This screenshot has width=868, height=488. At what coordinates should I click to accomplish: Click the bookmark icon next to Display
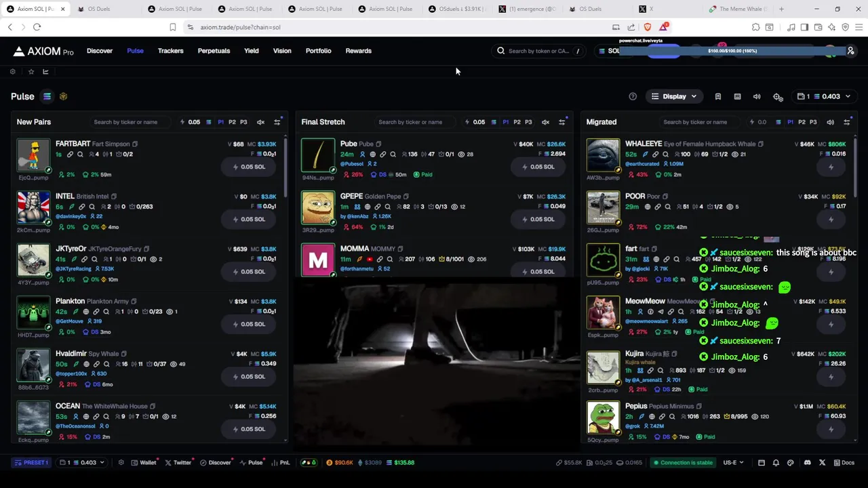click(717, 96)
